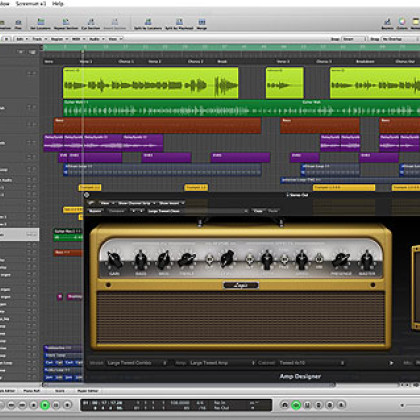Click the Cut Section toolbar icon

point(91,24)
